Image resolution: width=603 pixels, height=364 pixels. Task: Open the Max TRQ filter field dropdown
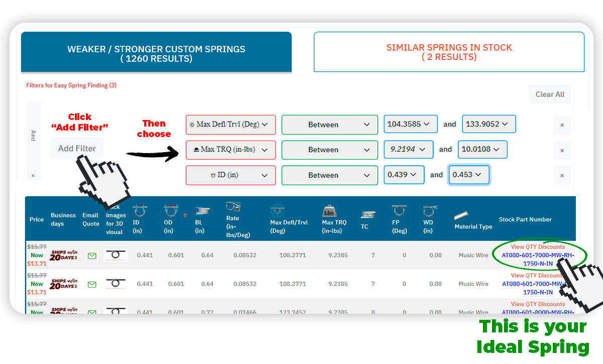(x=230, y=150)
